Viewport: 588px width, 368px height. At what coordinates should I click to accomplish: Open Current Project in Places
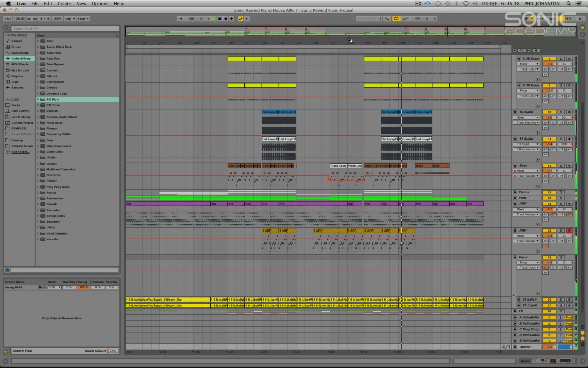pyautogui.click(x=22, y=123)
